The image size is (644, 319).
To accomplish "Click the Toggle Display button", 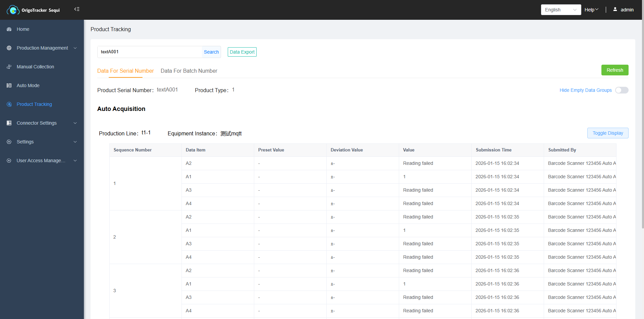I will 607,133.
